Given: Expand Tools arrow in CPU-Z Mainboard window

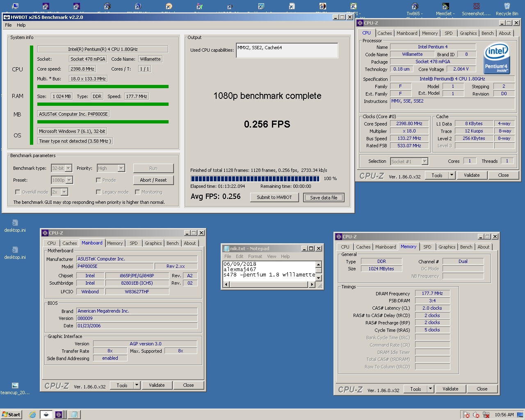Looking at the screenshot, I should pos(137,385).
